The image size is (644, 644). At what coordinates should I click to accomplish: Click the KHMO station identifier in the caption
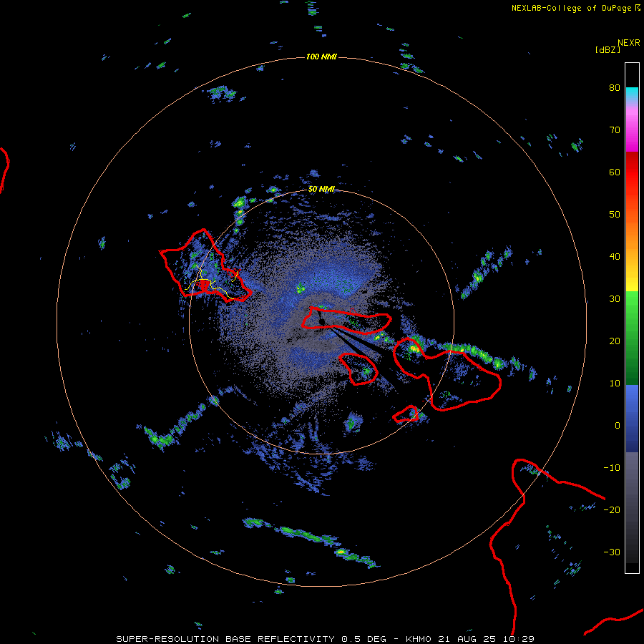419,639
